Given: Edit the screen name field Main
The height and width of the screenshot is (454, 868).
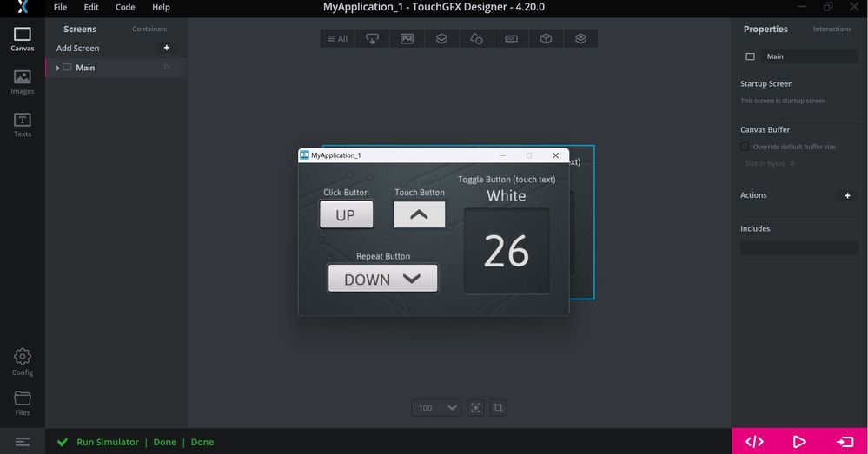Looking at the screenshot, I should click(809, 56).
